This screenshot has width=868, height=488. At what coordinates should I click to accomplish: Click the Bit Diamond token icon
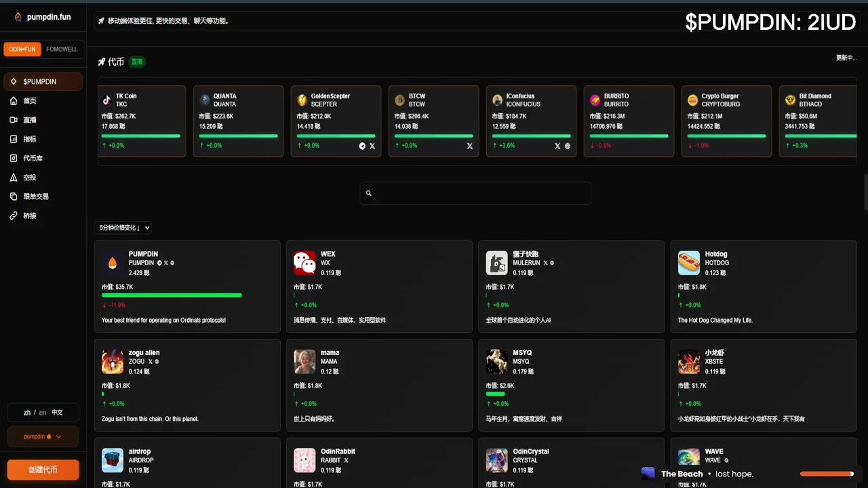[790, 100]
